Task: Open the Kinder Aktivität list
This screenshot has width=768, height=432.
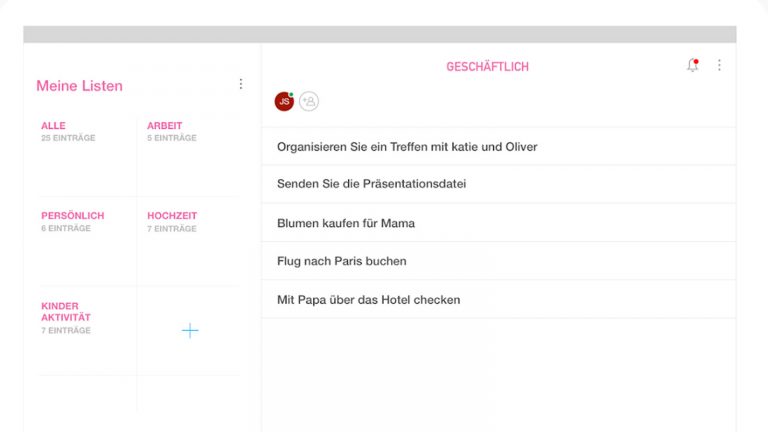Action: pyautogui.click(x=86, y=328)
